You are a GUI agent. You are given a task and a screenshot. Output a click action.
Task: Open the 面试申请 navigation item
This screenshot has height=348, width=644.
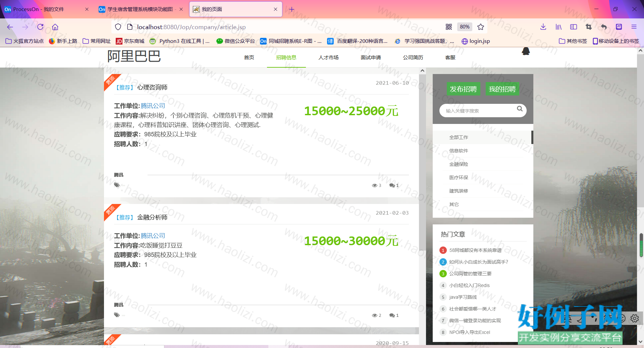pos(371,58)
